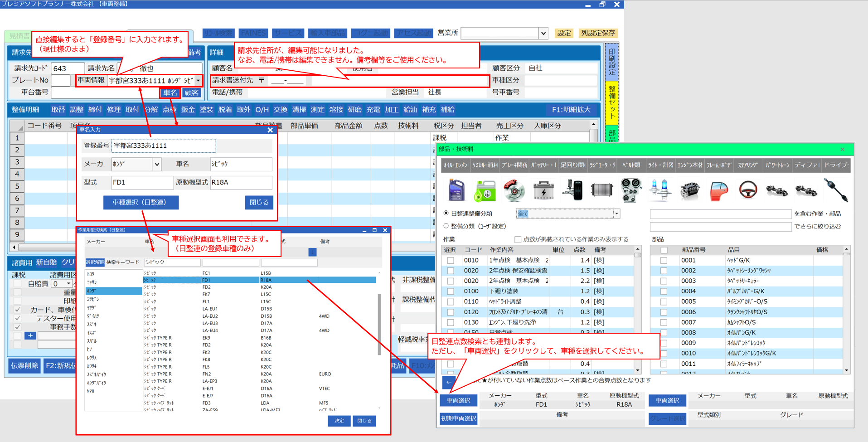This screenshot has width=868, height=442.
Task: Open the メーカ dropdown in 車名入力
Action: point(157,164)
